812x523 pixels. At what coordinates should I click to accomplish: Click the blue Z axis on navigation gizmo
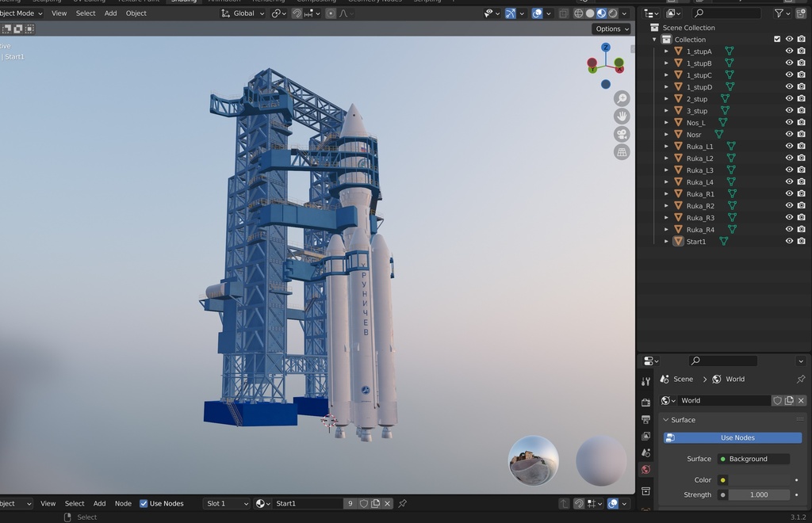pos(605,48)
